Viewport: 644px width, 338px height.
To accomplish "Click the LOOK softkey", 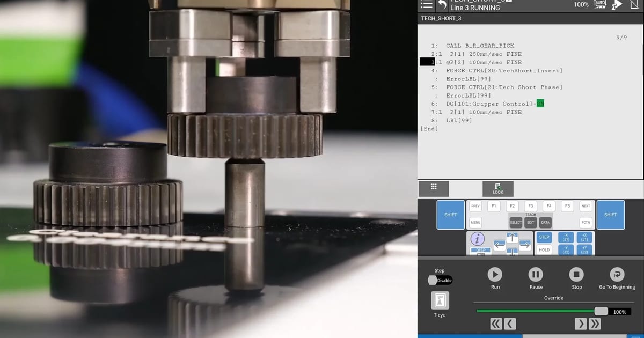I will tap(498, 189).
